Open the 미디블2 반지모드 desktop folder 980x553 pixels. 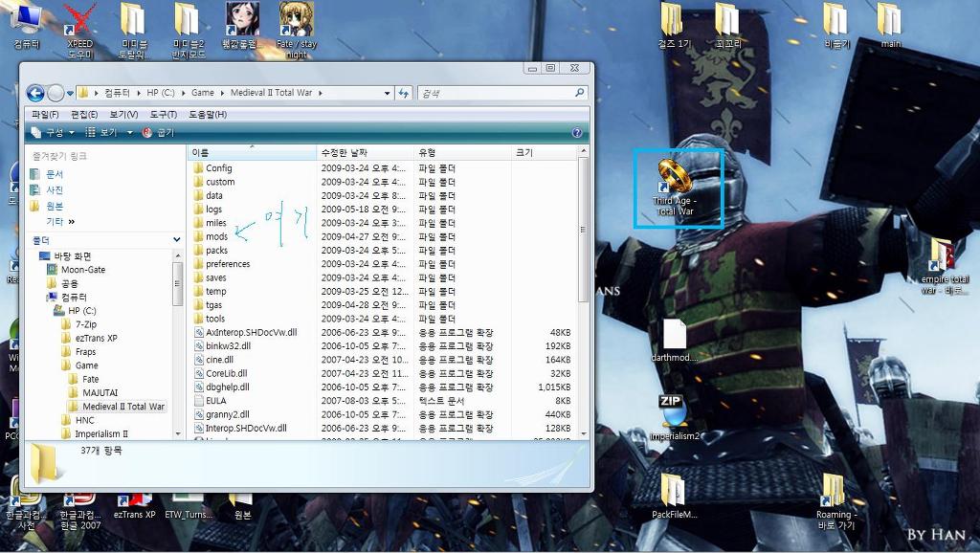(189, 32)
